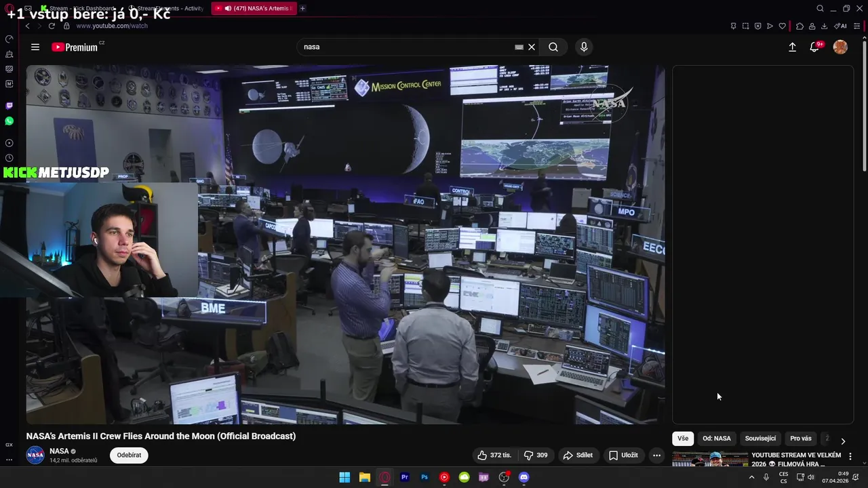Show more filter chips with the right chevron

point(843,441)
